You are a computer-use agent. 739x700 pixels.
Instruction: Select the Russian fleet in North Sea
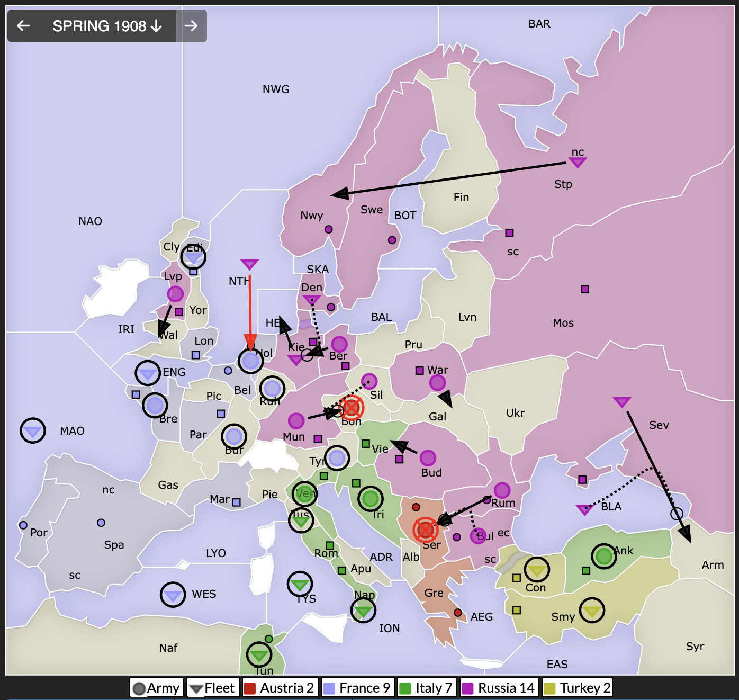pos(249,264)
